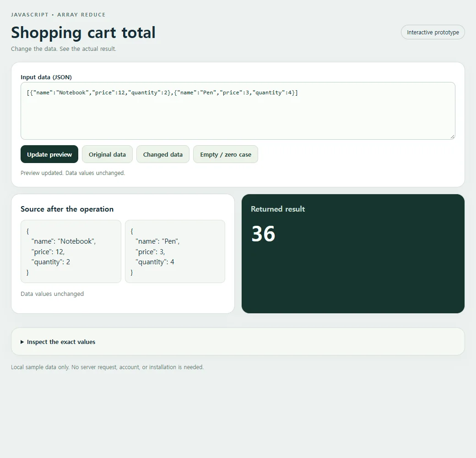Click the "price": 3 line in Pen card
This screenshot has width=476, height=458.
tap(150, 252)
